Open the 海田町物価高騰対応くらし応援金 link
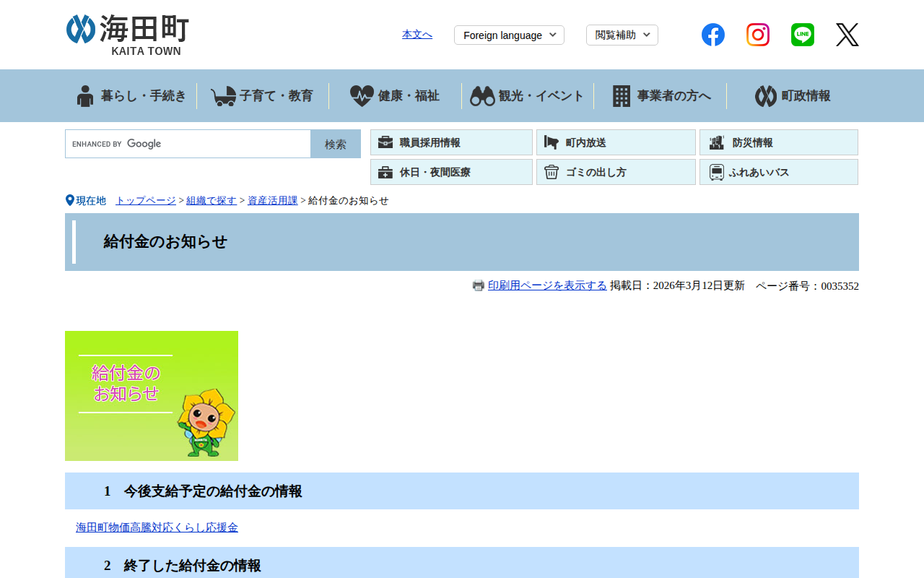924x578 pixels. point(156,527)
